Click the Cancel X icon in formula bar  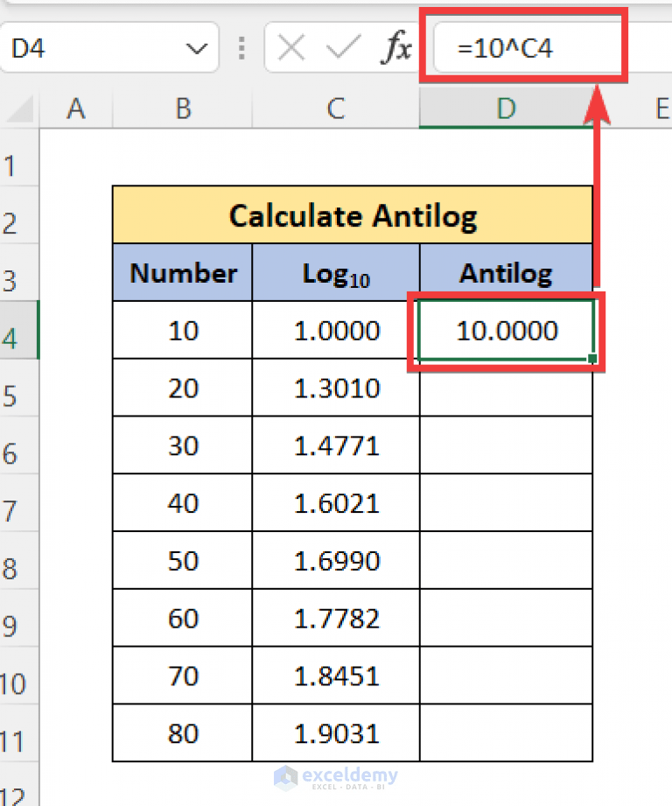(x=292, y=48)
